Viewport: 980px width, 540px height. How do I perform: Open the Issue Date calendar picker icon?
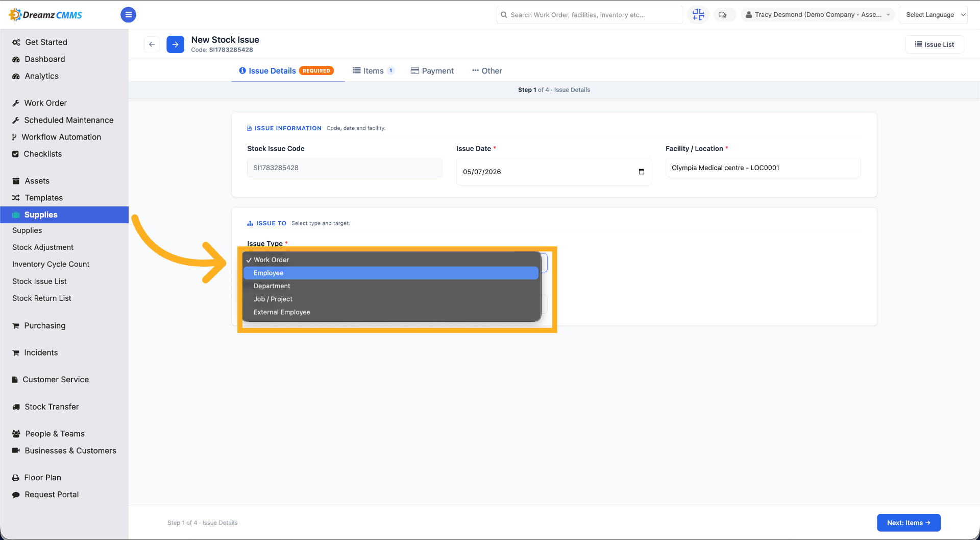point(642,172)
